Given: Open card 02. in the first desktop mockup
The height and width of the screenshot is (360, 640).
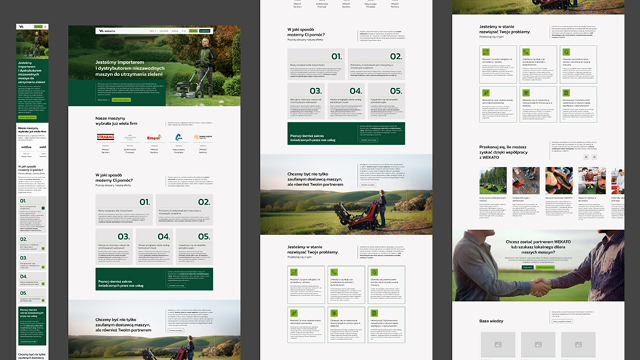Looking at the screenshot, I should (x=184, y=210).
